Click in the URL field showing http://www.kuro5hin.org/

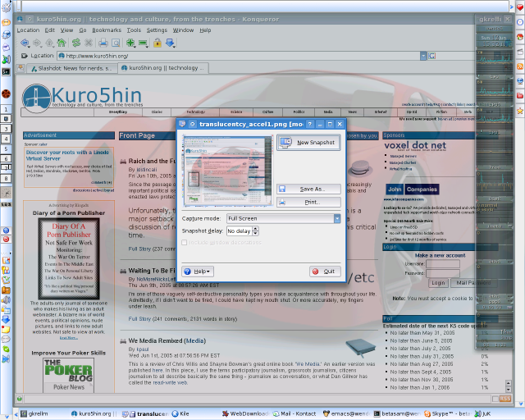pyautogui.click(x=240, y=56)
